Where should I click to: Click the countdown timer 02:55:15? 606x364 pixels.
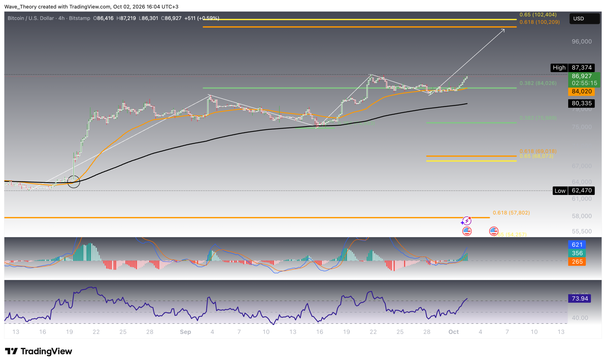point(584,83)
